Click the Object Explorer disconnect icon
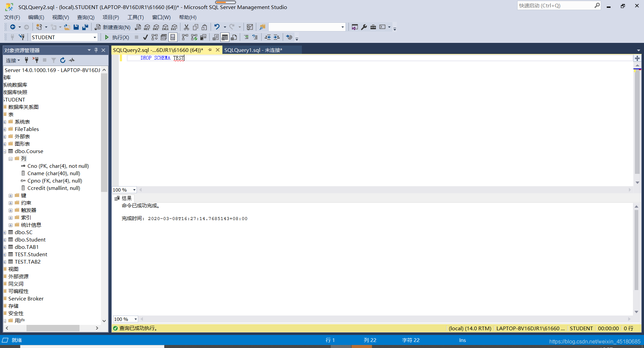 pyautogui.click(x=36, y=60)
